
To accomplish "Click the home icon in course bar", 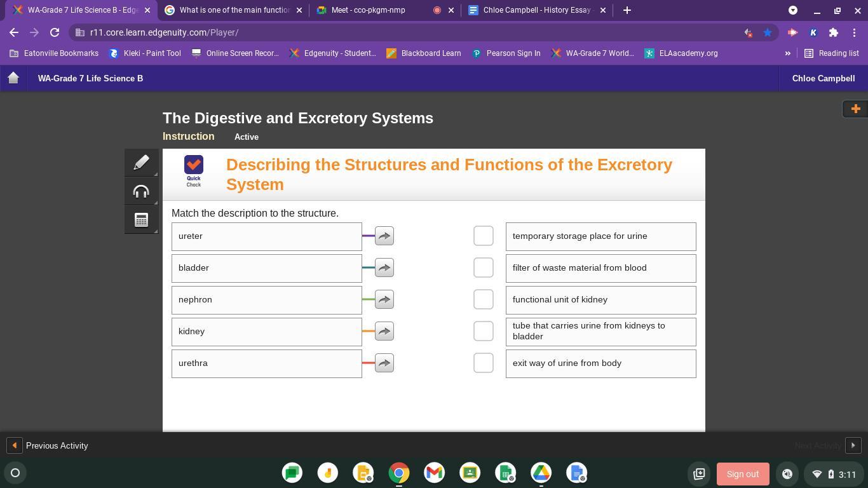I will click(13, 78).
